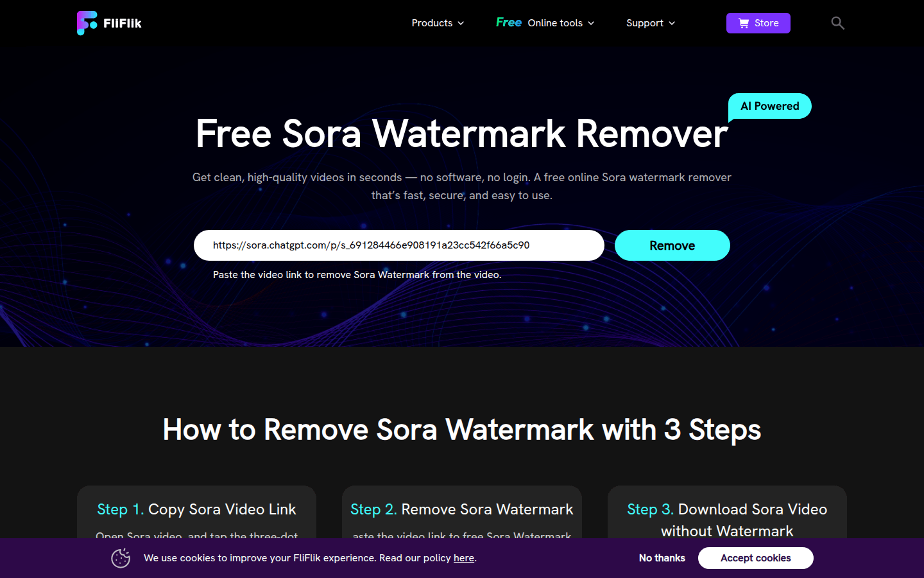This screenshot has width=924, height=578.
Task: Click the cookie icon in the banner
Action: tap(121, 558)
